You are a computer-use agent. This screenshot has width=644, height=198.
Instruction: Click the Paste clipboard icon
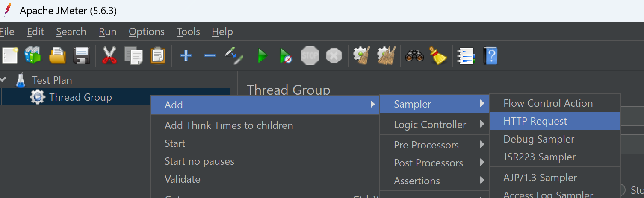pos(158,56)
